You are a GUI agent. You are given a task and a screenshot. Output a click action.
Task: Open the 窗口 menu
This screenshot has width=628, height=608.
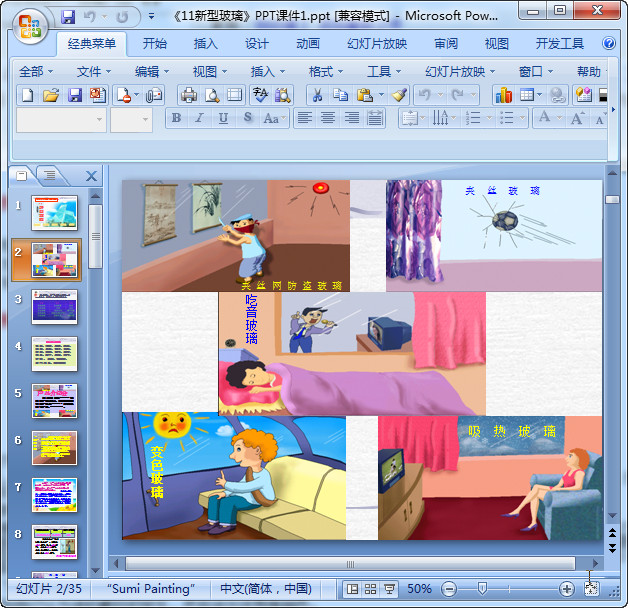[536, 72]
